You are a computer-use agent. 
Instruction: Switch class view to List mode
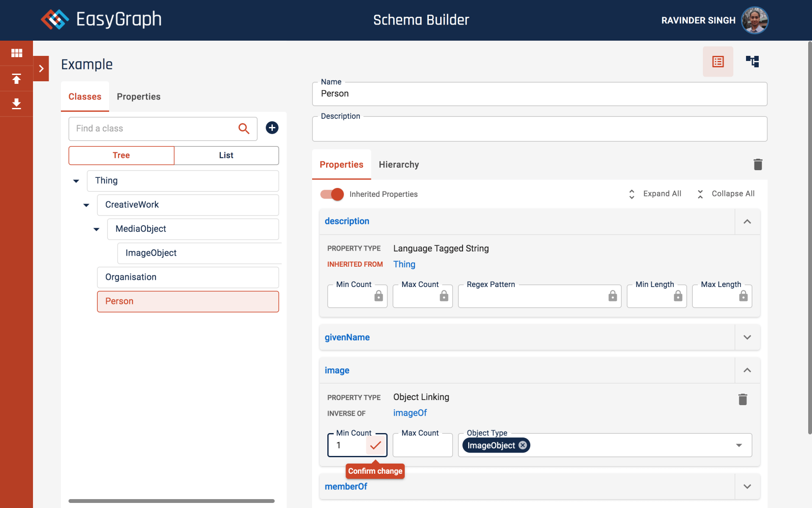coord(226,155)
